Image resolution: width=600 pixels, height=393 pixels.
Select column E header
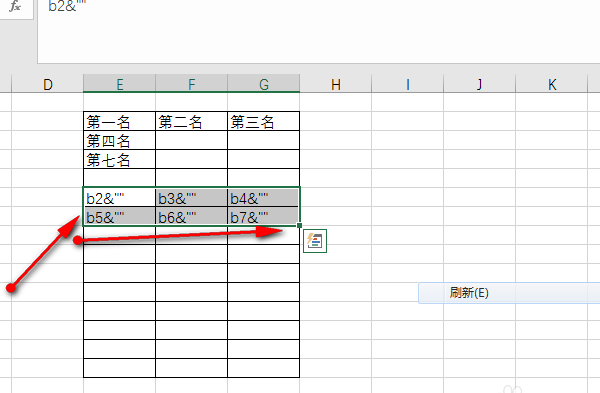pyautogui.click(x=119, y=84)
